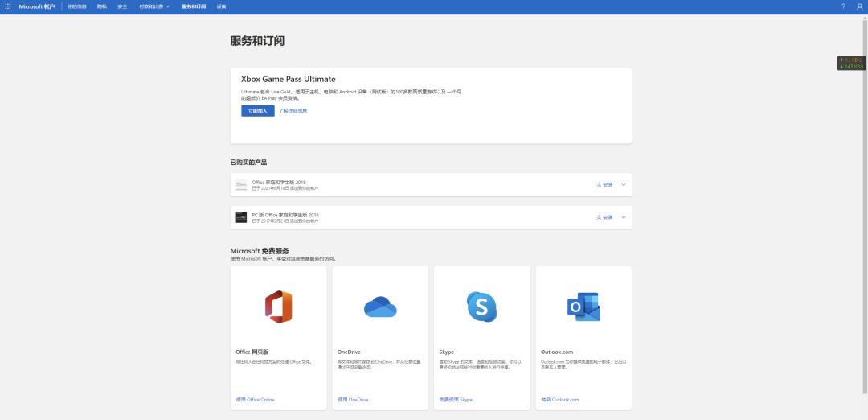The width and height of the screenshot is (868, 420).
Task: Open 了解详细信息 link for Game Pass
Action: [x=293, y=111]
